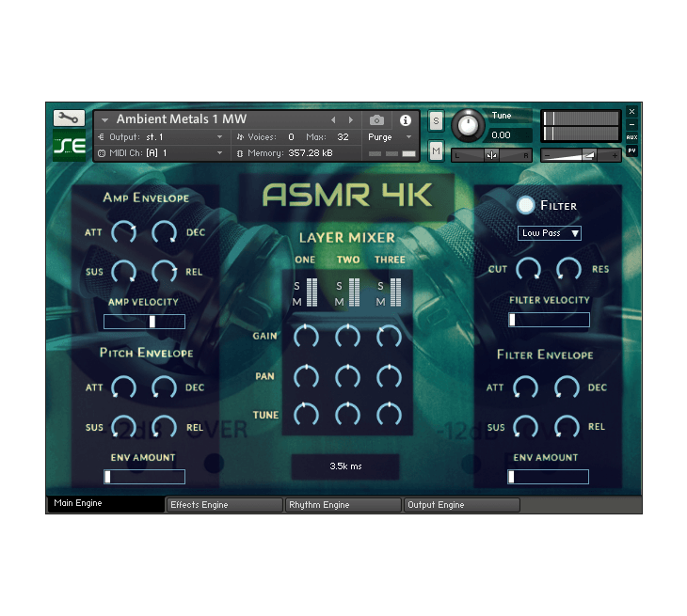
Task: Click the AUX sends button
Action: tap(631, 137)
